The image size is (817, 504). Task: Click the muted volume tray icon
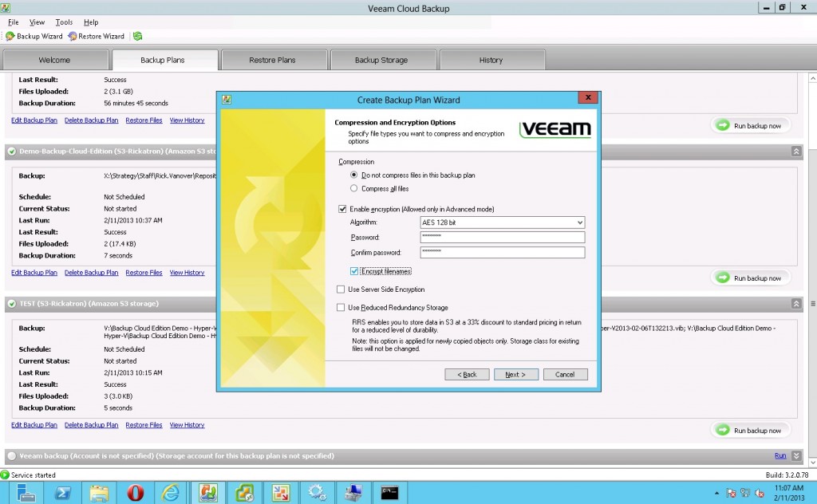[x=760, y=493]
